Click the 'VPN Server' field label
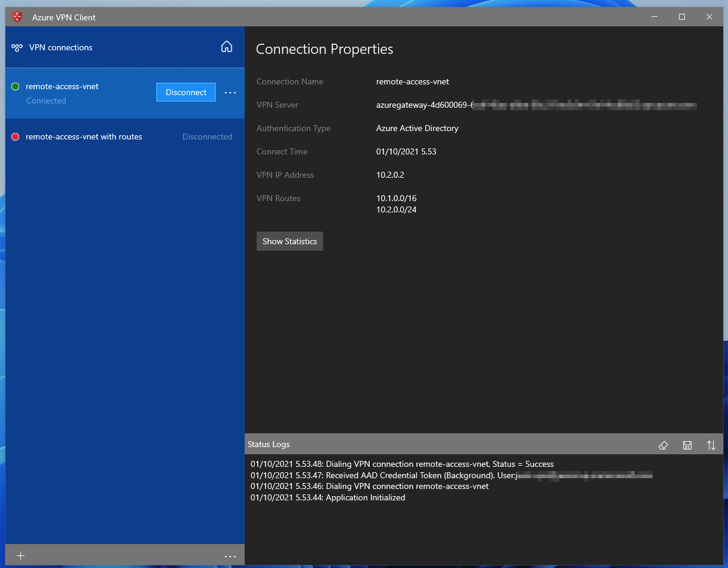 (x=277, y=105)
